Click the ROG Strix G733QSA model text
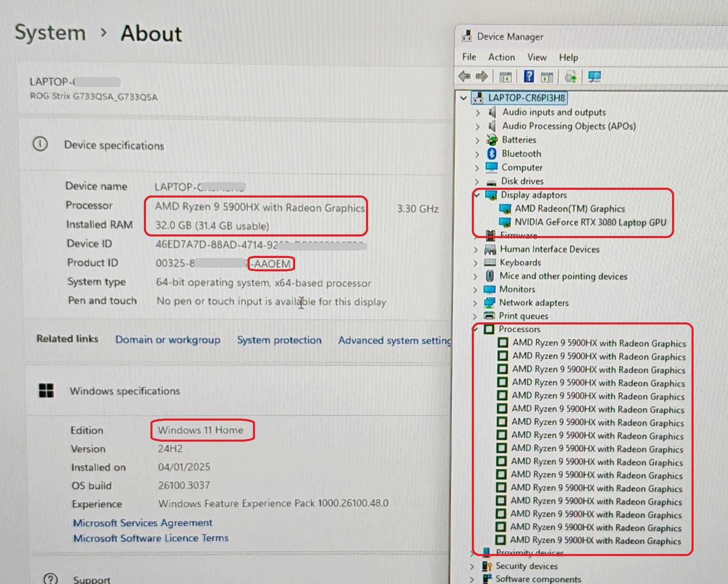The height and width of the screenshot is (584, 728). [94, 97]
